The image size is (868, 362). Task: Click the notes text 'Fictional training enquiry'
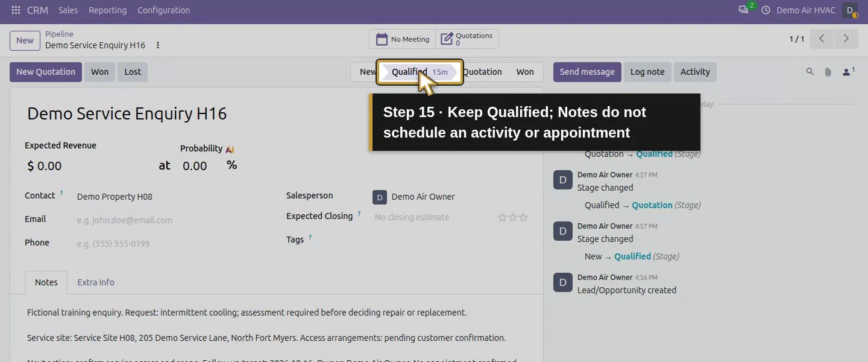pyautogui.click(x=74, y=313)
